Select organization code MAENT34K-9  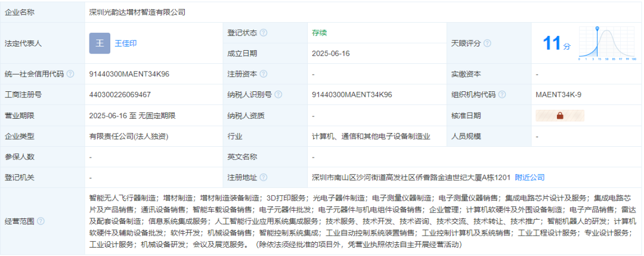pos(559,95)
